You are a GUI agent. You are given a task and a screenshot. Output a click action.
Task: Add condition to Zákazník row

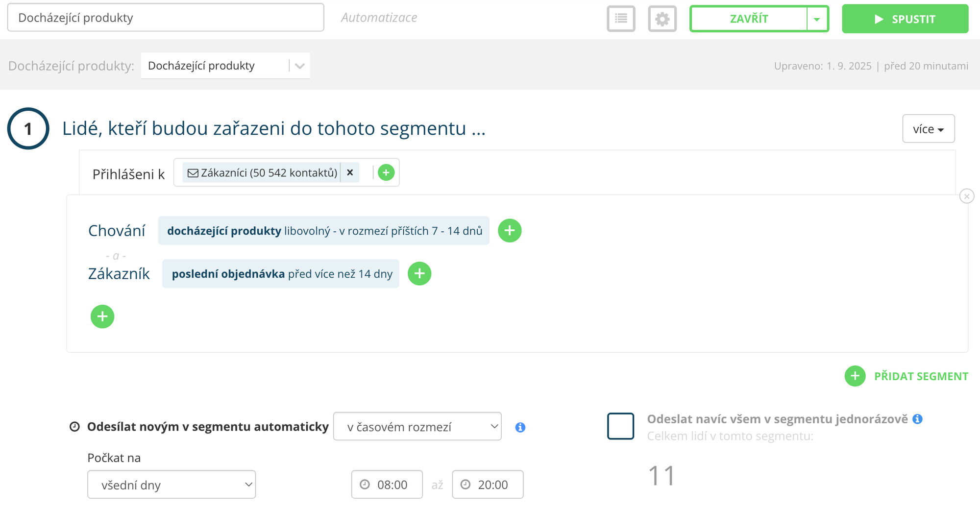coord(419,273)
